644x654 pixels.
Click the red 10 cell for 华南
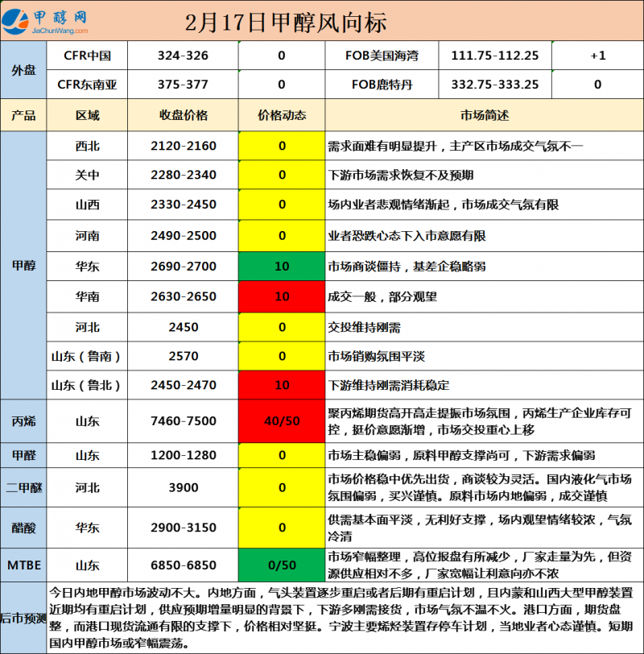(282, 296)
